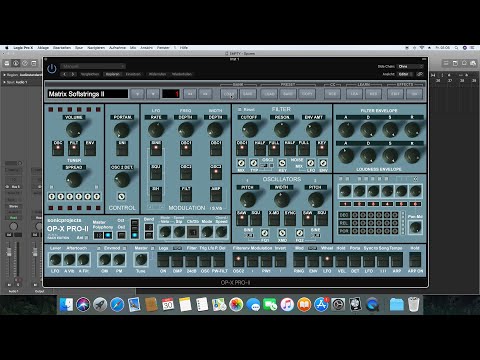Click the Matrix Softstrings II preset name field
The width and height of the screenshot is (480, 360).
[88, 94]
